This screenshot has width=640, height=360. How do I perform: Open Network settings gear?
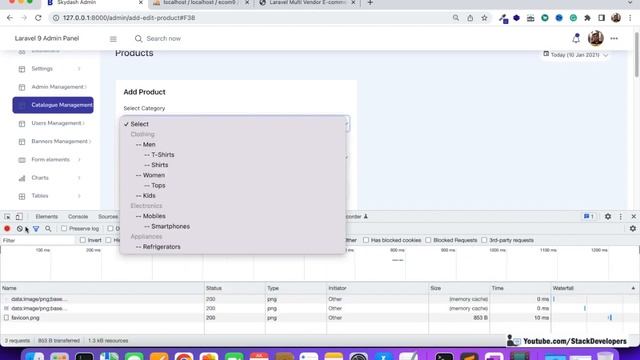[x=633, y=229]
